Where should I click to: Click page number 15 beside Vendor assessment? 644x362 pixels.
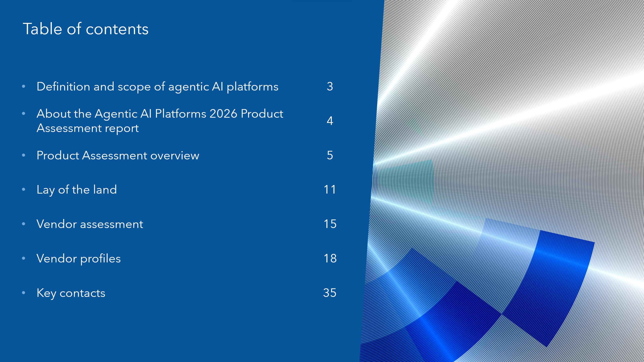pos(330,224)
